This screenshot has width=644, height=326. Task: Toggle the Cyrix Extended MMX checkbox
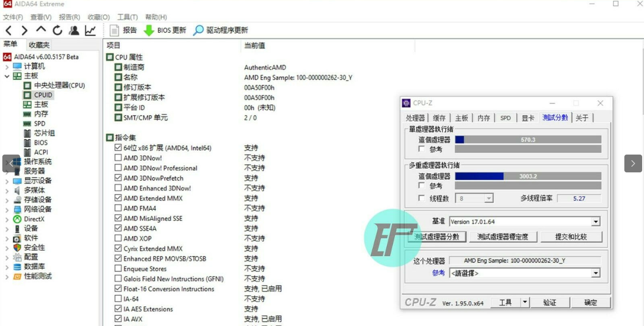pos(118,249)
